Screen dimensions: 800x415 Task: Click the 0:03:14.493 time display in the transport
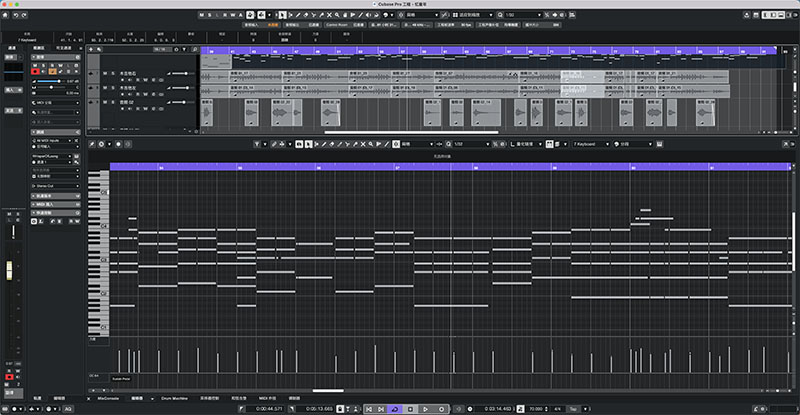pos(495,409)
